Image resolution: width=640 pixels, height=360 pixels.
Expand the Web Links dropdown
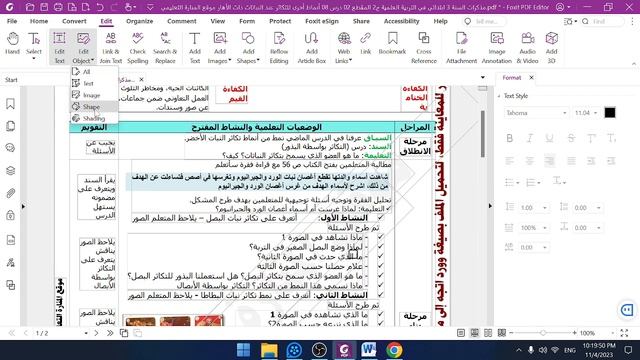[x=350, y=60]
